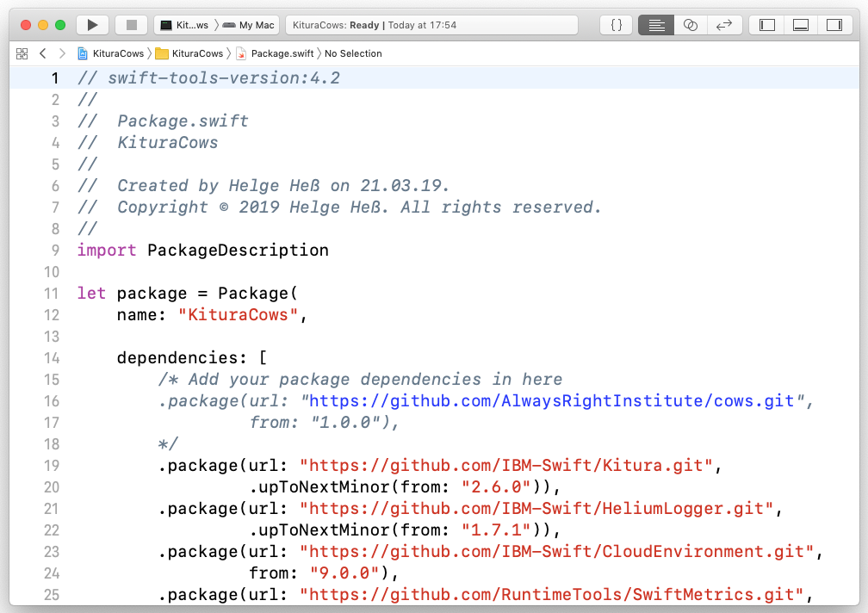Select the Kit...ws scheme in toolbar
The image size is (868, 613).
(184, 25)
